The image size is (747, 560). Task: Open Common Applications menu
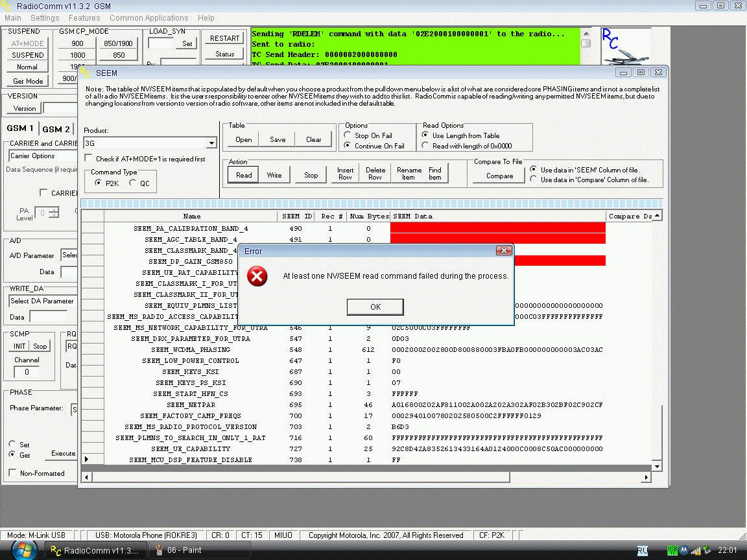[148, 17]
